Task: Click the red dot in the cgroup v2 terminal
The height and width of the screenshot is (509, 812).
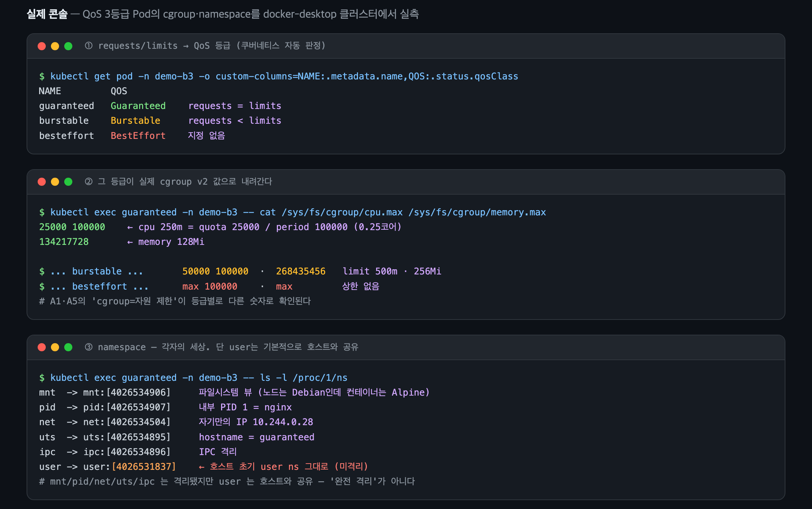Action: (x=42, y=182)
